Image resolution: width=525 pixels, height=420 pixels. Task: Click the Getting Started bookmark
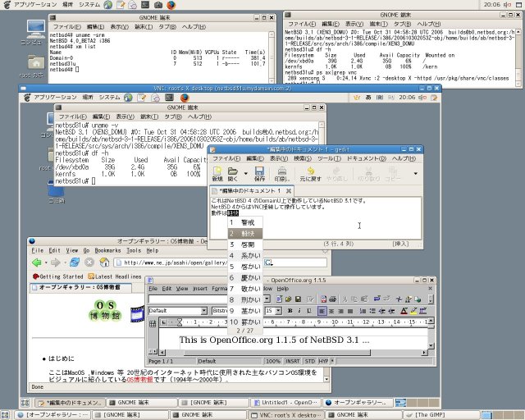[x=58, y=276]
